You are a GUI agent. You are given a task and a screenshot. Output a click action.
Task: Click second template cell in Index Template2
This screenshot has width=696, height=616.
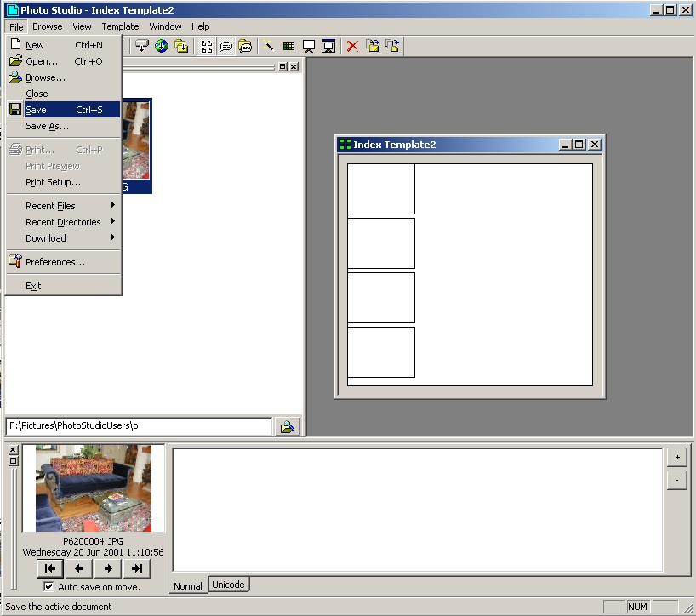(381, 243)
